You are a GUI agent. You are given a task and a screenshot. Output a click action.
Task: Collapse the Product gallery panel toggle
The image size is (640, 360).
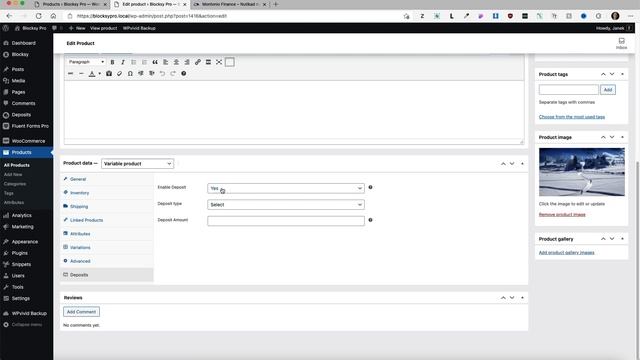[x=622, y=239]
